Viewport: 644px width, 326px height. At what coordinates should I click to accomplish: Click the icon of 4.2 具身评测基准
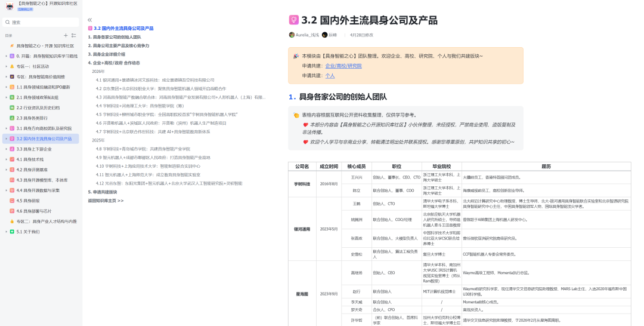(12, 170)
